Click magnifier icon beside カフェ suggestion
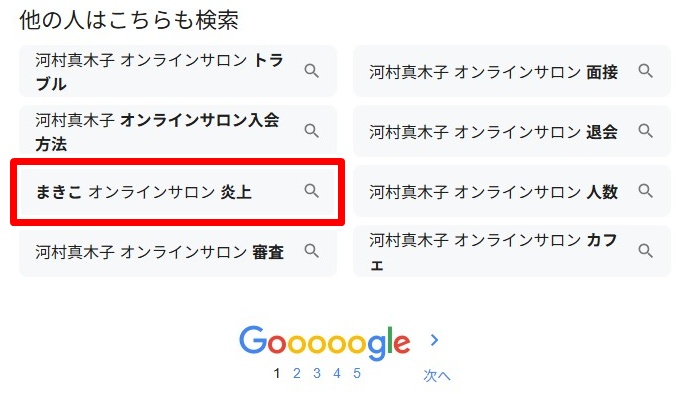692x400 pixels. [645, 251]
